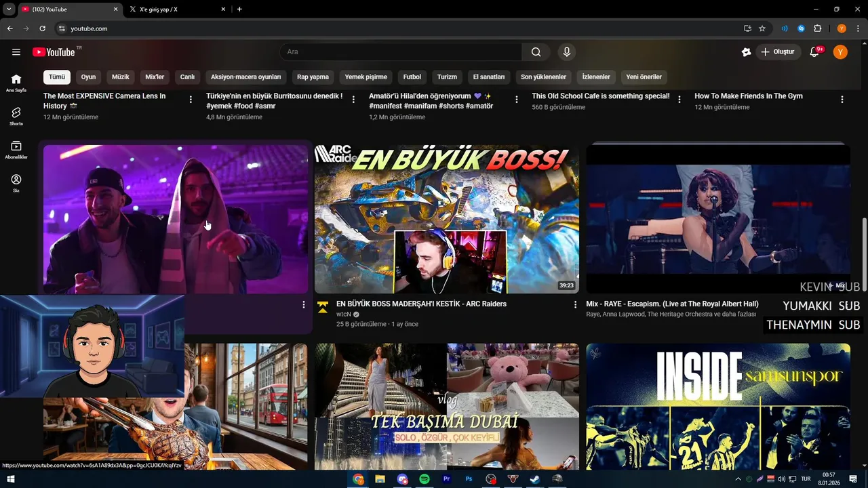This screenshot has height=488, width=868.
Task: Go to YouTube home via the logo
Action: click(54, 52)
